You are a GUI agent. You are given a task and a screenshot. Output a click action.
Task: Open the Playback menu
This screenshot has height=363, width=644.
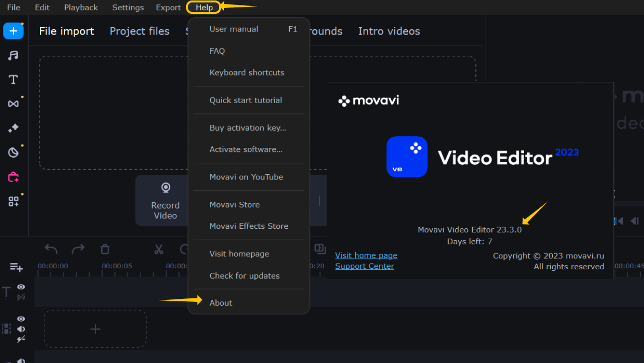point(81,7)
